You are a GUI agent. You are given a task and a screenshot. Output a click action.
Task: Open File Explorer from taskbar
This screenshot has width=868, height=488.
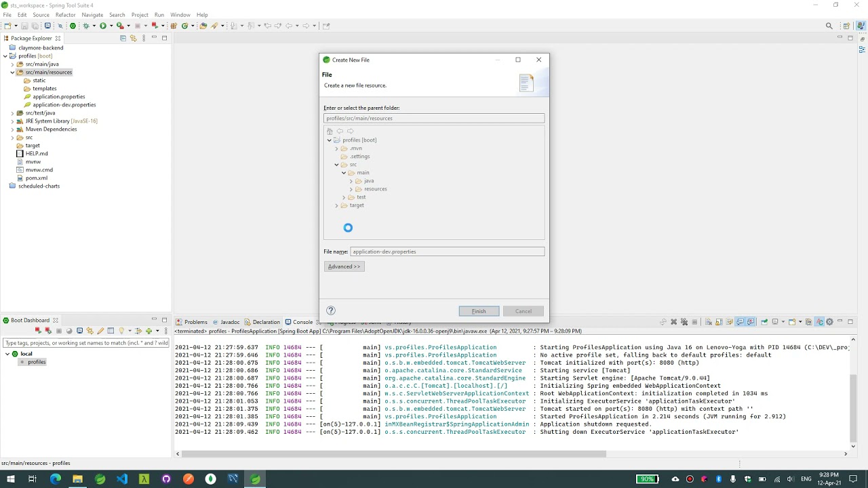point(77,479)
